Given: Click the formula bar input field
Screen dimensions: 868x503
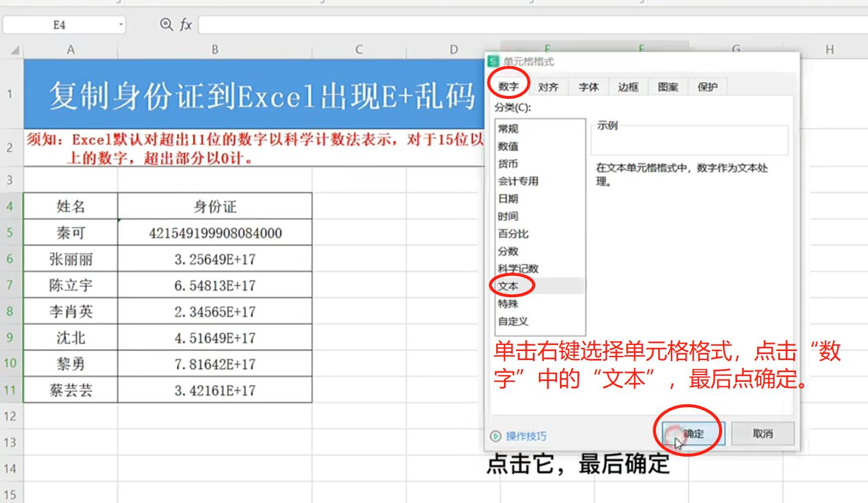Looking at the screenshot, I should click(533, 25).
